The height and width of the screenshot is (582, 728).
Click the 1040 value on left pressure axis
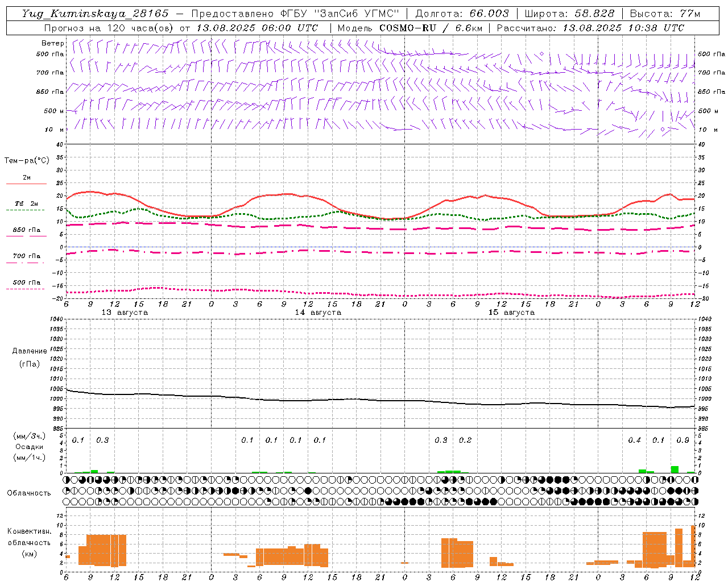pos(57,319)
